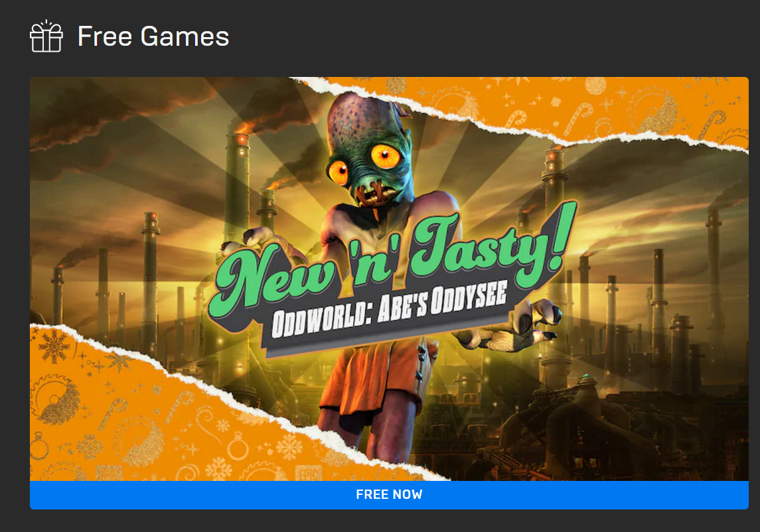This screenshot has width=760, height=532.
Task: Click the large snowflake on orange banner
Action: tap(54, 347)
